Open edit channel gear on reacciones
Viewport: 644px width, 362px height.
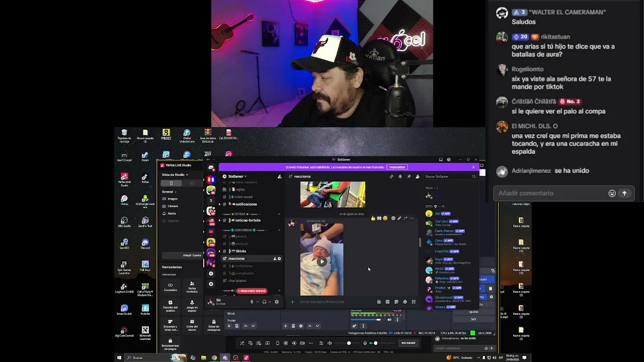[x=279, y=258]
